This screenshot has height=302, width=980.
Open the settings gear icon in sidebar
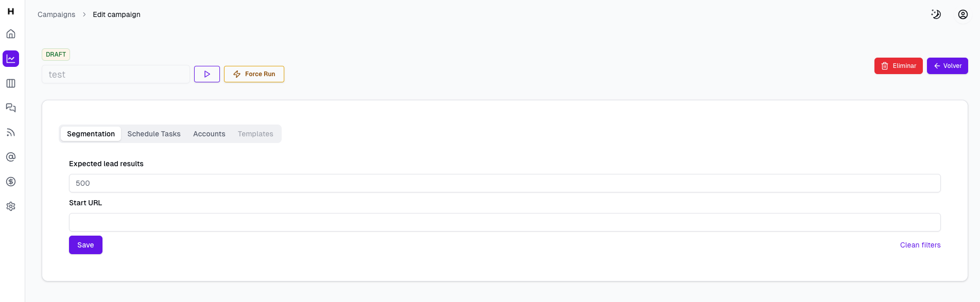click(x=11, y=206)
